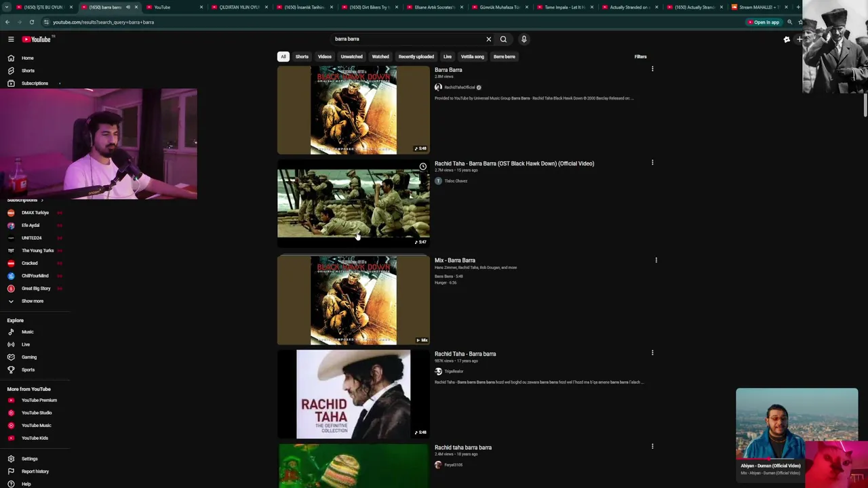Select the Watched filter chip
868x488 pixels.
pyautogui.click(x=380, y=57)
